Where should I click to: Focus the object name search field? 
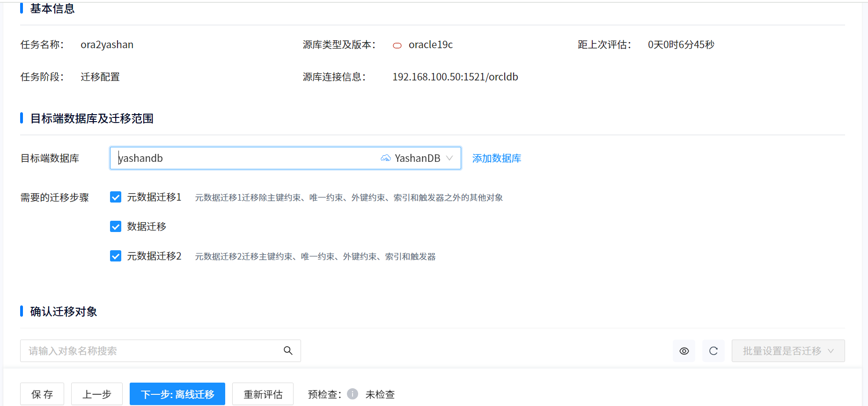(161, 351)
